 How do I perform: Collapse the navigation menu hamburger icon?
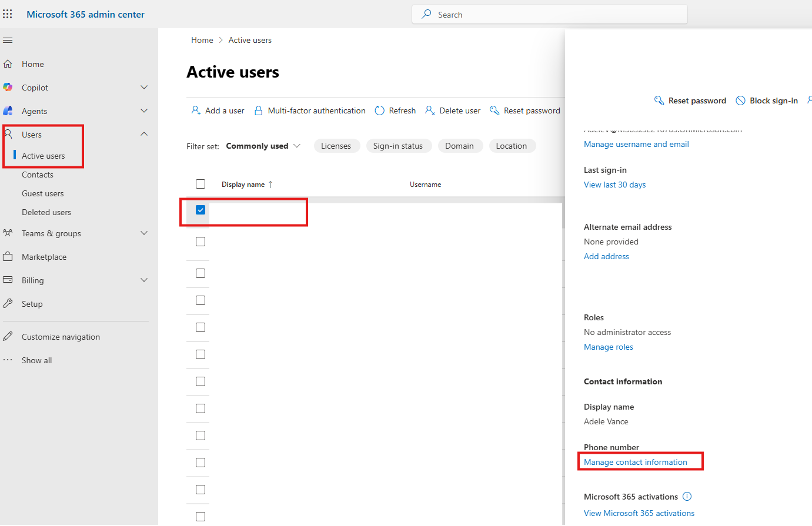pos(8,41)
